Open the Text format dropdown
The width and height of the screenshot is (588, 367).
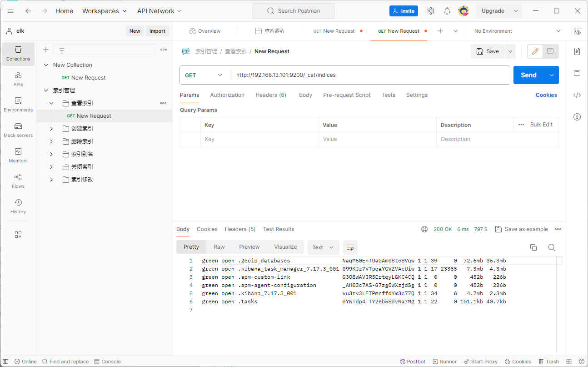(x=323, y=247)
